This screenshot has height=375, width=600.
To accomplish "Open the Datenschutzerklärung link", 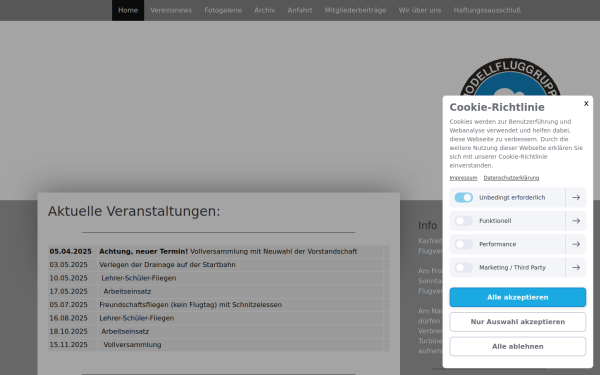I will point(511,178).
